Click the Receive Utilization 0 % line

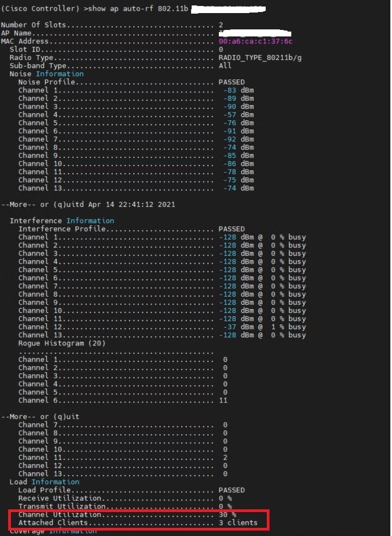coord(125,498)
